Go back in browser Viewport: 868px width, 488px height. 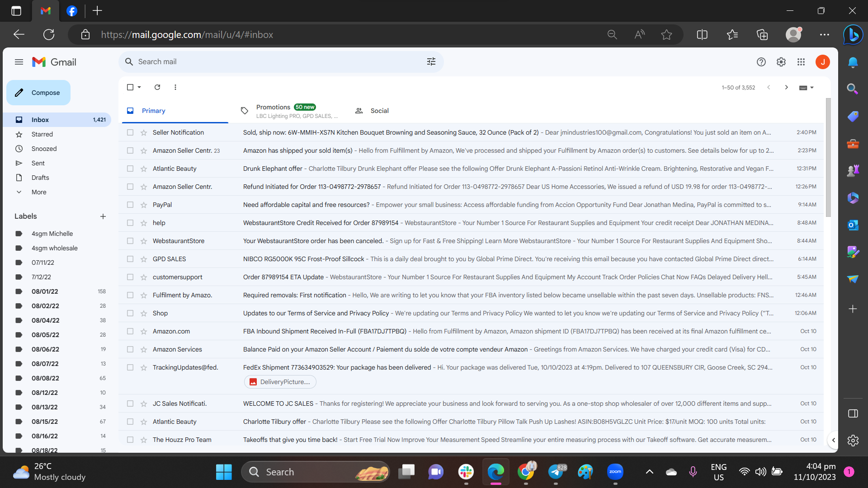coord(19,34)
